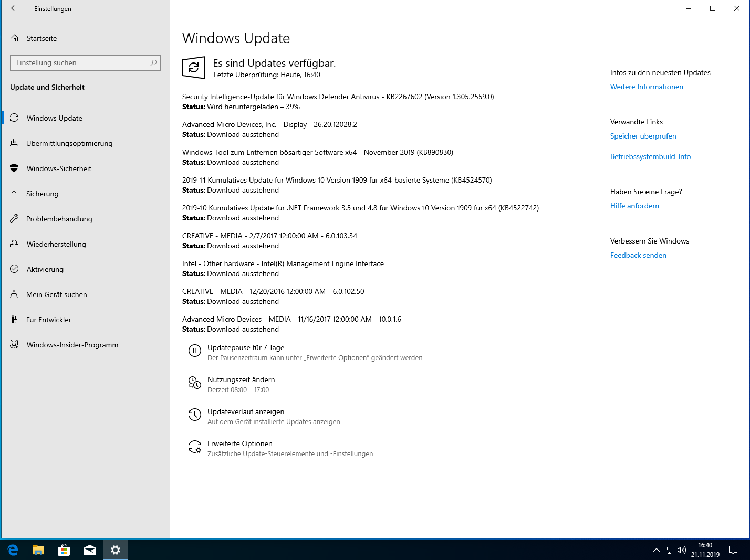Click the clock icon for Nutzungszeit
750x560 pixels.
click(x=195, y=383)
